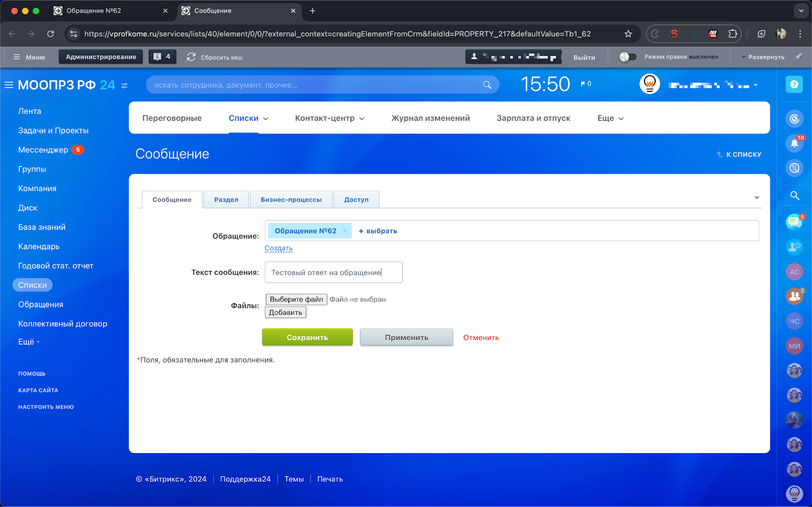The image size is (812, 507).
Task: Click the Выберите файл button
Action: (x=296, y=299)
